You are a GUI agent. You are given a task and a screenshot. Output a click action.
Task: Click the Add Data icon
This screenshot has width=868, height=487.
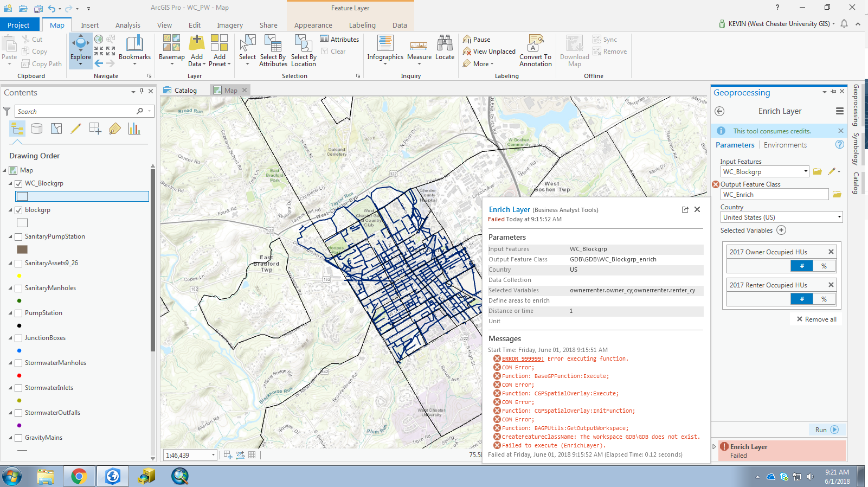pos(197,43)
